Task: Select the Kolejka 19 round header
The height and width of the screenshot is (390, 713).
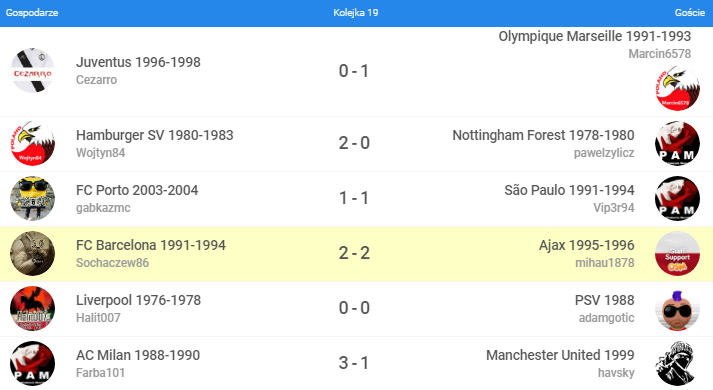Action: tap(356, 13)
